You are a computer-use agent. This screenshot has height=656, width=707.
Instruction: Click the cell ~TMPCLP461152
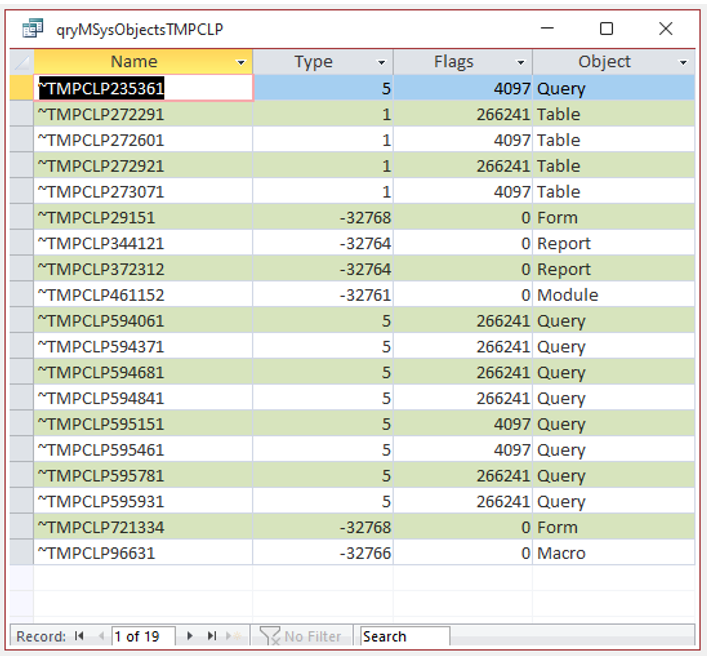[143, 295]
